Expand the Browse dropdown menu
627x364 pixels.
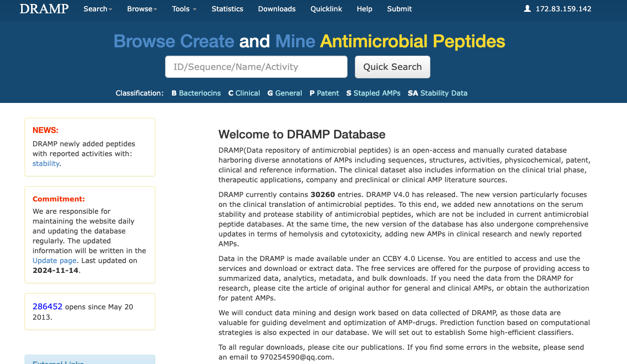(x=142, y=9)
